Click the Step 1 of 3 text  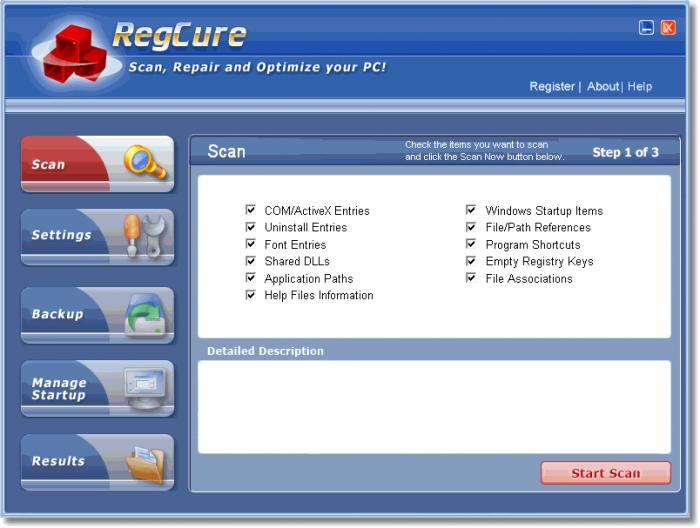click(625, 152)
